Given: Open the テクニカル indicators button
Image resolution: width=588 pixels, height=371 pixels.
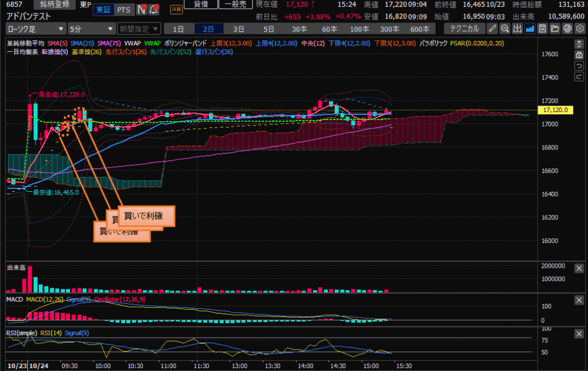Looking at the screenshot, I should click(x=464, y=28).
